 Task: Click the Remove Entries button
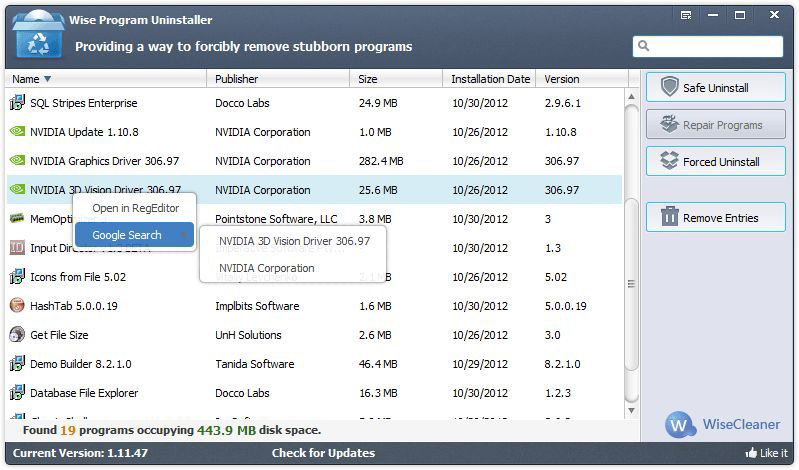[x=715, y=218]
